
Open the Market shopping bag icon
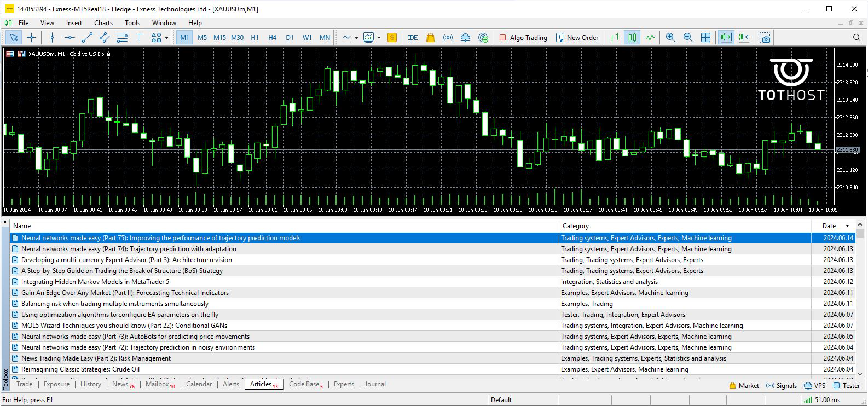coord(430,37)
